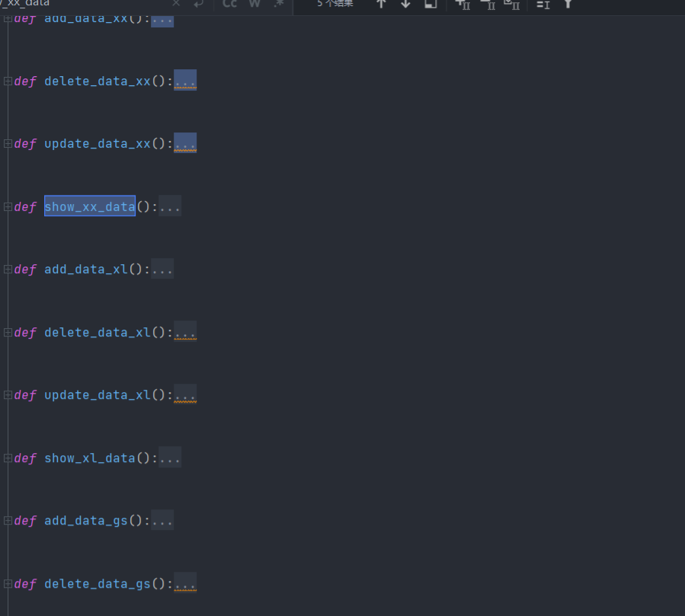Click folded ellipsis after delete_data_xx
This screenshot has width=685, height=616.
pos(185,80)
